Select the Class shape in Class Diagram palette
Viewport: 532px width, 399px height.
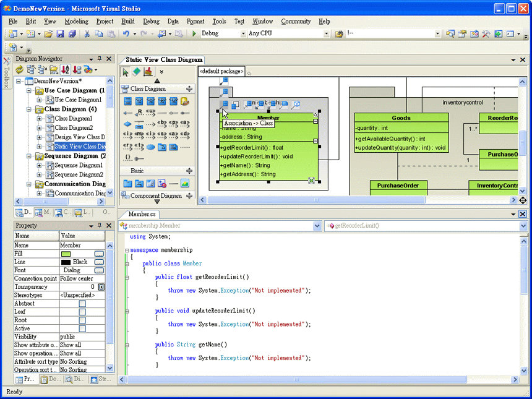coord(127,101)
